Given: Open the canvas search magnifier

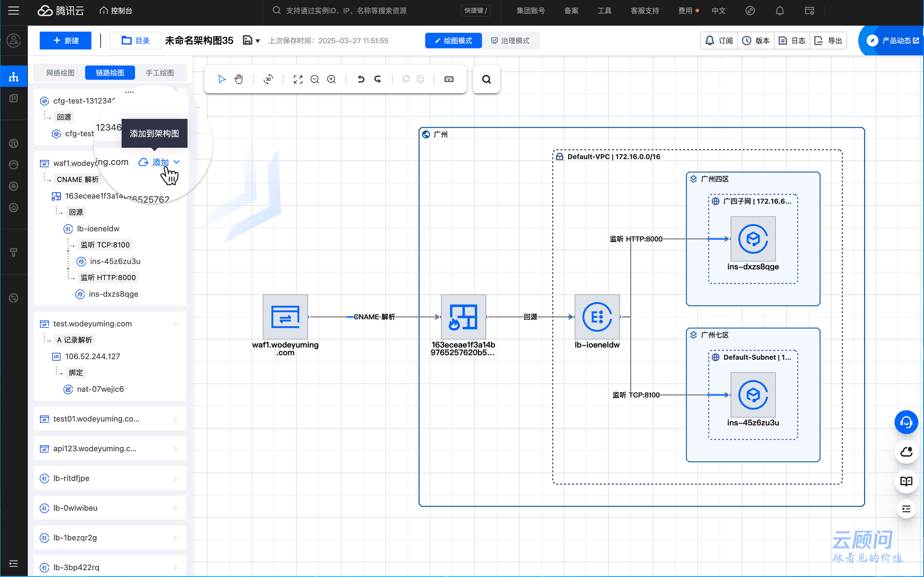Looking at the screenshot, I should coord(486,79).
